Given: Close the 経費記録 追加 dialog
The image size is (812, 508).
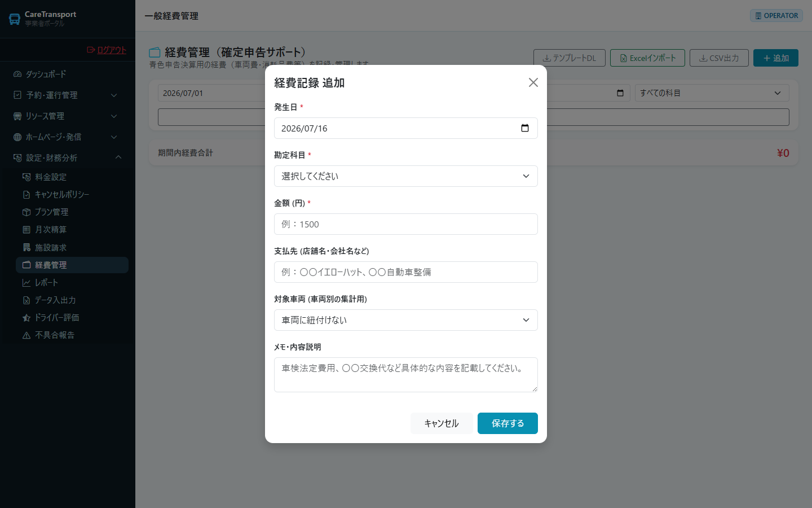Looking at the screenshot, I should coord(533,82).
